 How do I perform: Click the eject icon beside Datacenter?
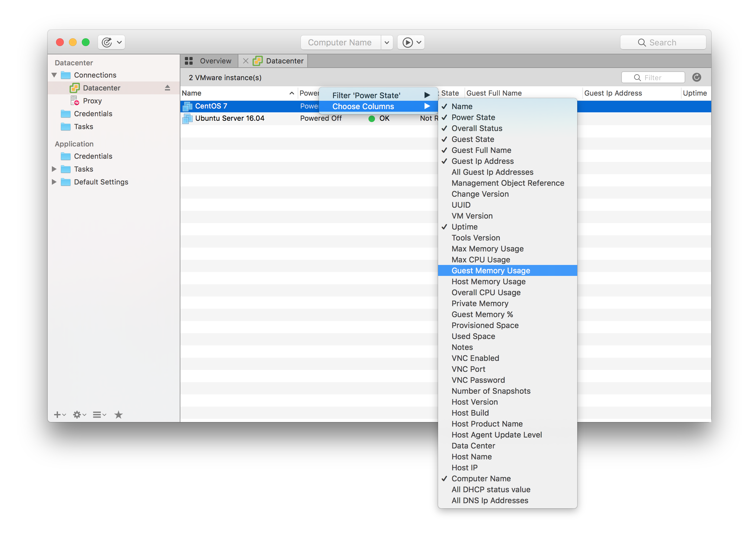[x=167, y=88]
